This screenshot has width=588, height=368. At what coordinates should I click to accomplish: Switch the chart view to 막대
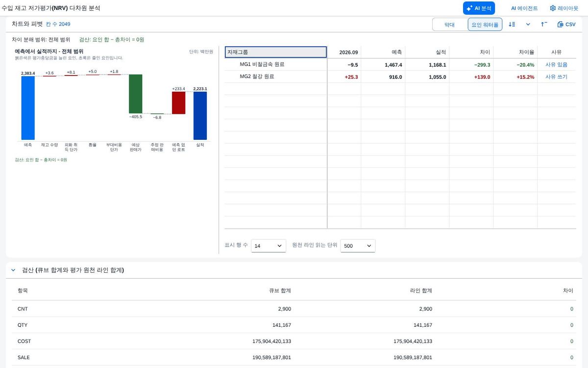449,24
